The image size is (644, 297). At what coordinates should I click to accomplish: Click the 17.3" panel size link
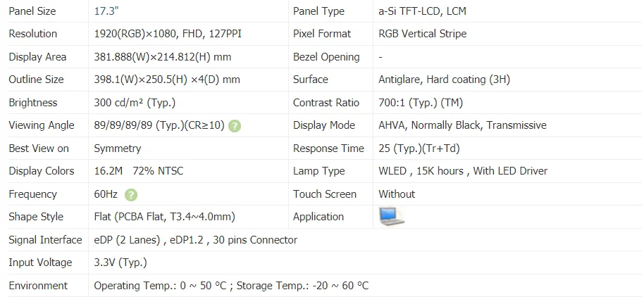point(106,11)
